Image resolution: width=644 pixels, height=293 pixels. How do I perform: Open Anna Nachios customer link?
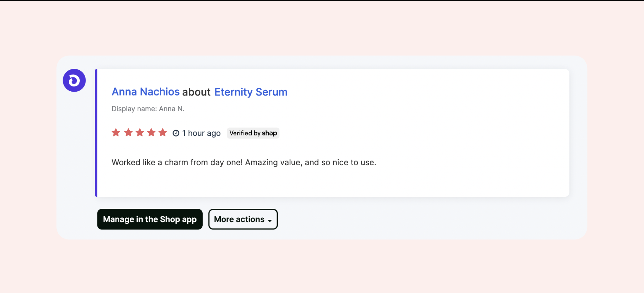(x=146, y=92)
